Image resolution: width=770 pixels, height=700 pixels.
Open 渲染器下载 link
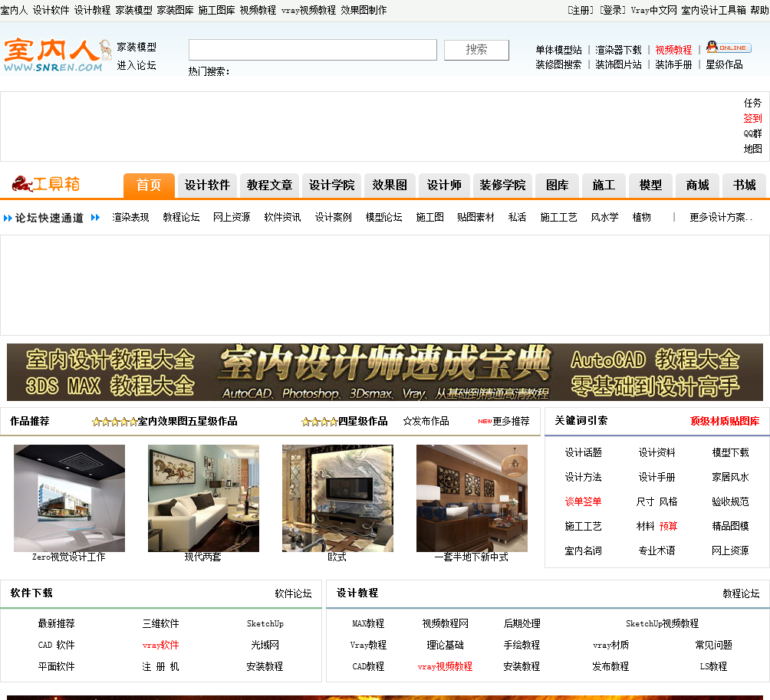pos(618,50)
